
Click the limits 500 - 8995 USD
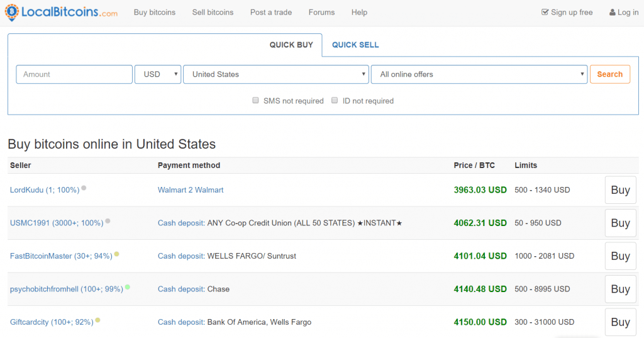pos(542,289)
